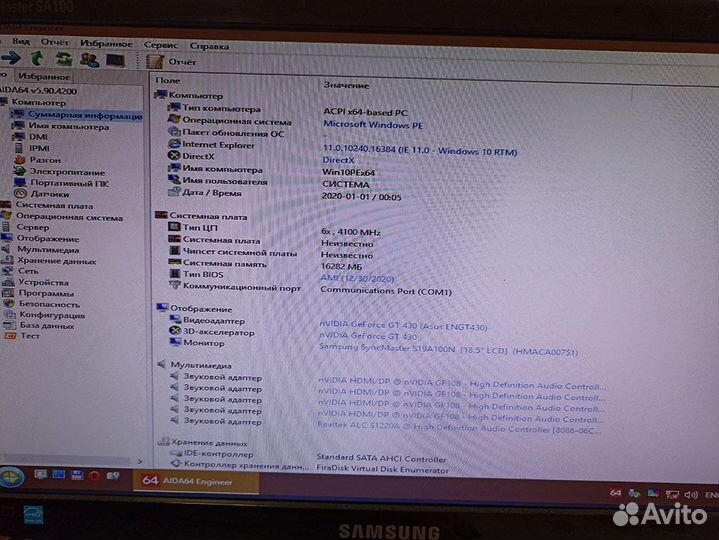Open the Сервис menu
The image size is (719, 540).
point(160,45)
